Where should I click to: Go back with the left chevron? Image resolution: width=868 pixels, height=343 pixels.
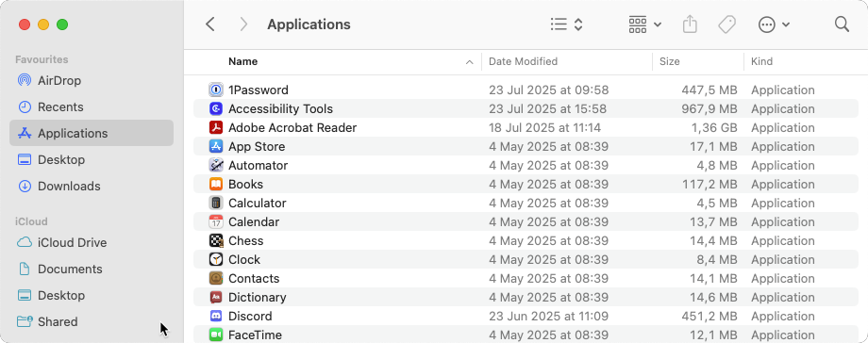tap(209, 24)
